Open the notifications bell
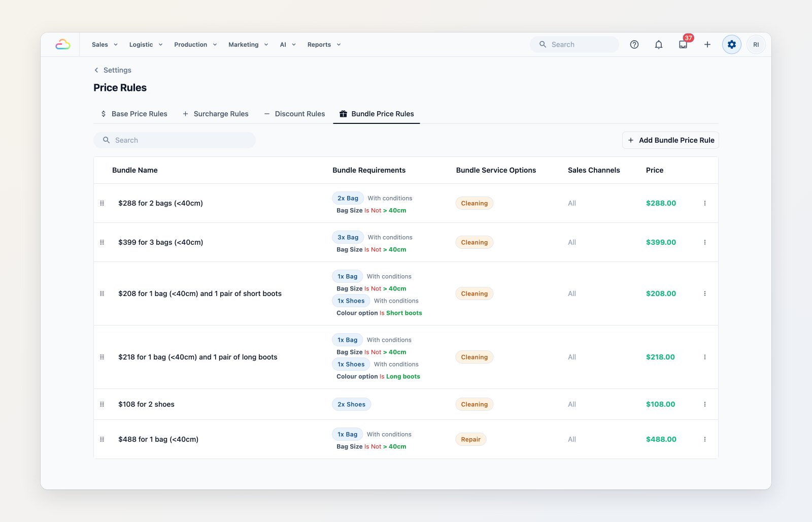 (x=659, y=45)
